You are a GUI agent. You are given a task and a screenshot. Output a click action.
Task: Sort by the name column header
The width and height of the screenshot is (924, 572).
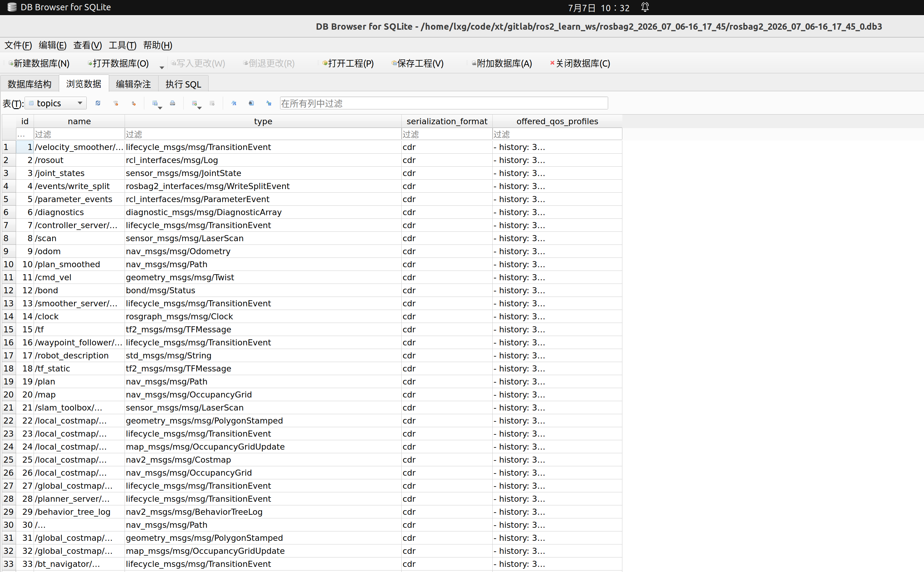tap(79, 121)
